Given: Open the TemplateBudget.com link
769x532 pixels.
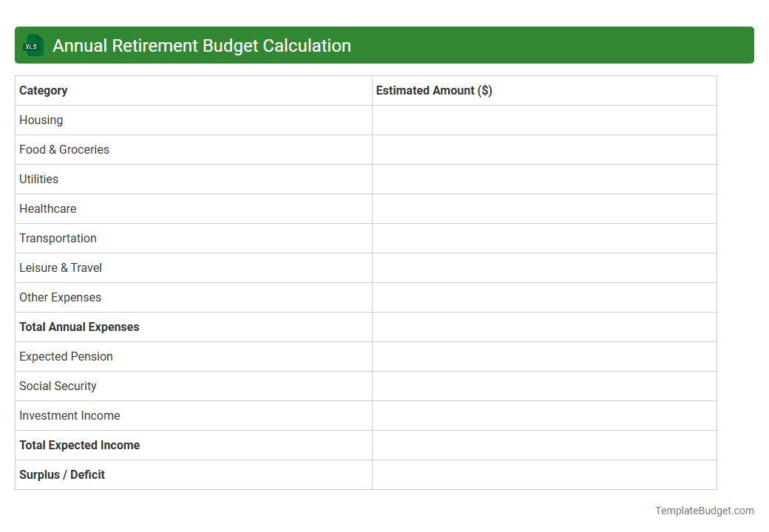Looking at the screenshot, I should (703, 510).
